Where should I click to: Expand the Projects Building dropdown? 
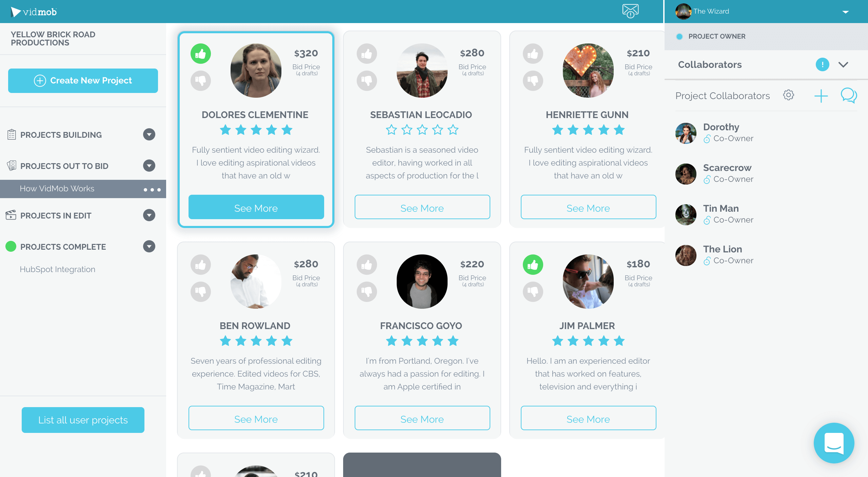pos(150,135)
